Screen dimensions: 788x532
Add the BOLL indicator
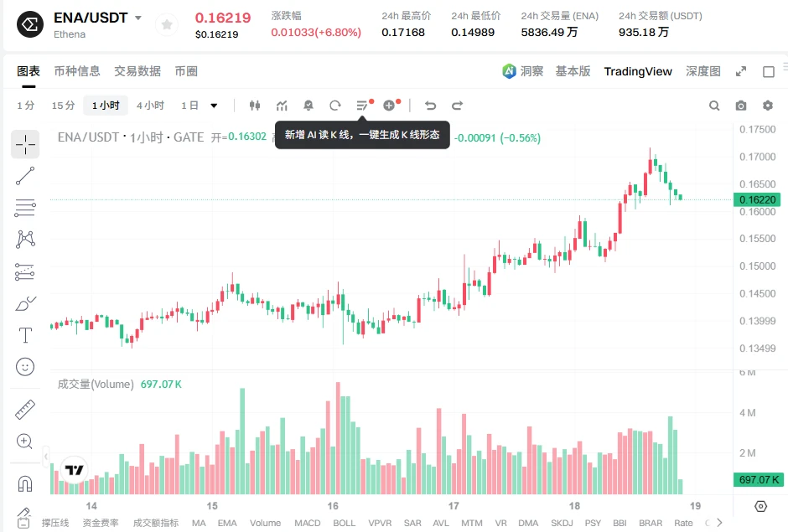tap(345, 523)
